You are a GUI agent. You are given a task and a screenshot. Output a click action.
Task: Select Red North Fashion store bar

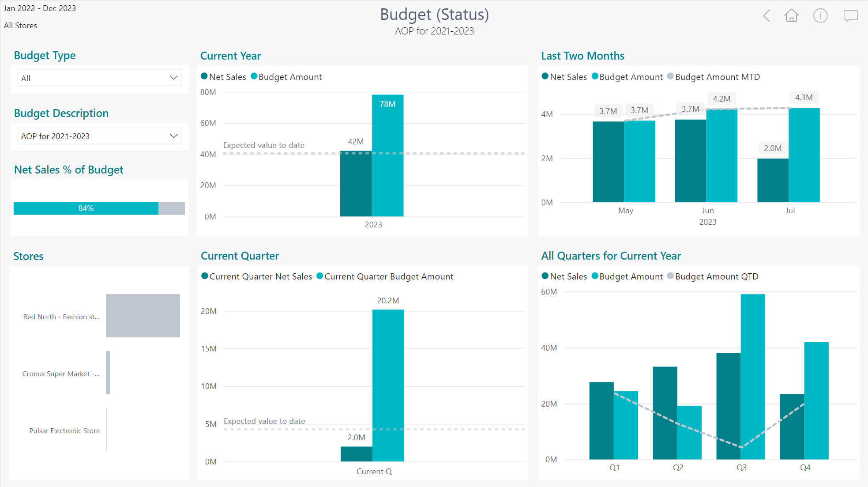point(143,316)
